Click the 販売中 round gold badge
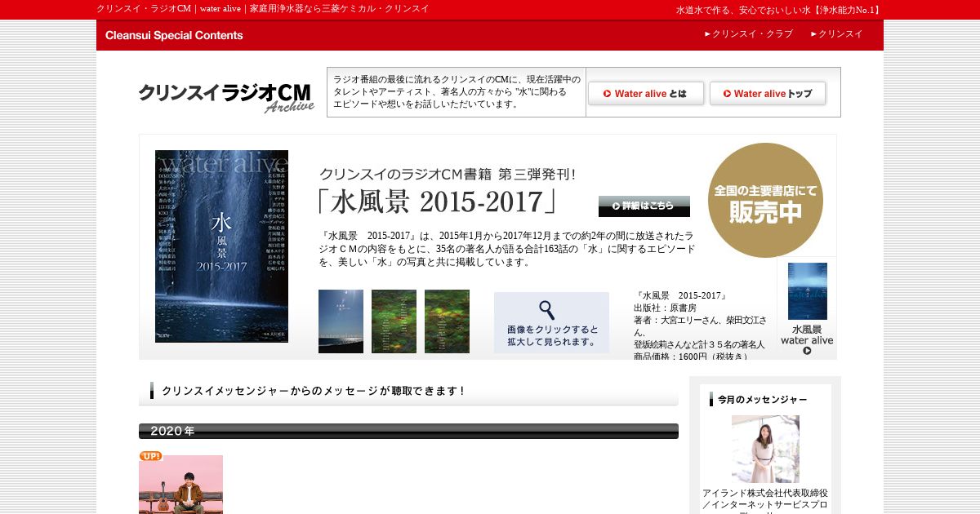980x514 pixels. pos(765,201)
